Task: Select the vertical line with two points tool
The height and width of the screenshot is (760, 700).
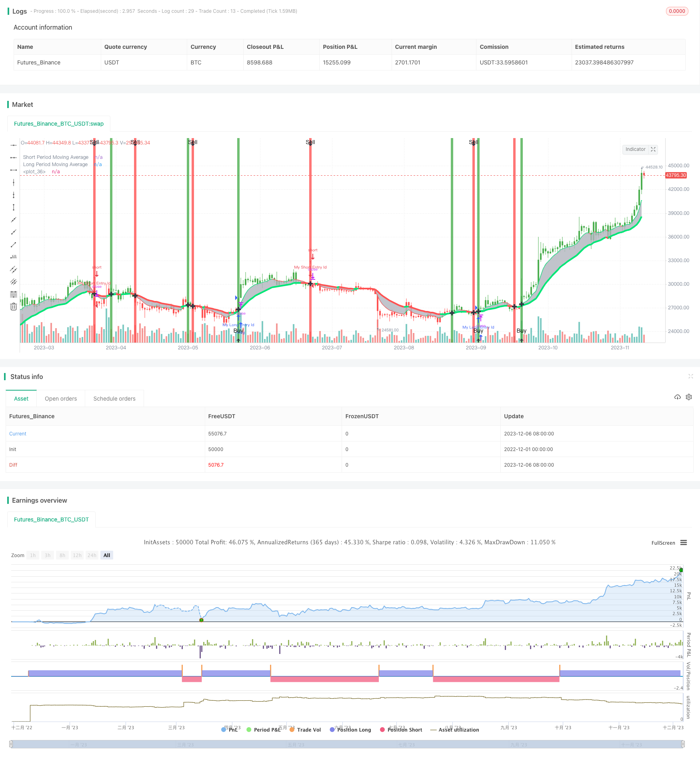Action: (x=14, y=195)
